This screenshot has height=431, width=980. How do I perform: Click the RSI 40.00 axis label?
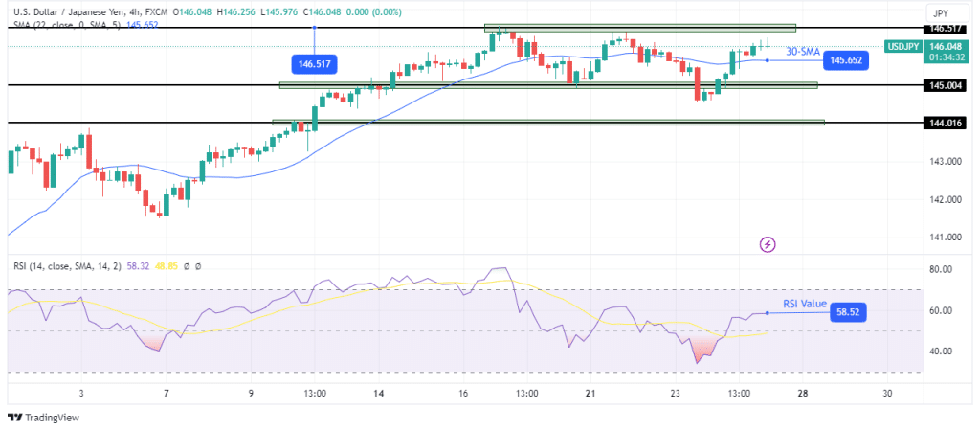click(942, 352)
